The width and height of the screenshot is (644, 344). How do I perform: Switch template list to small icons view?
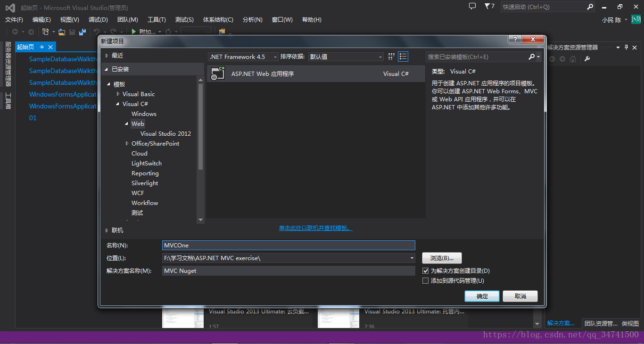391,57
